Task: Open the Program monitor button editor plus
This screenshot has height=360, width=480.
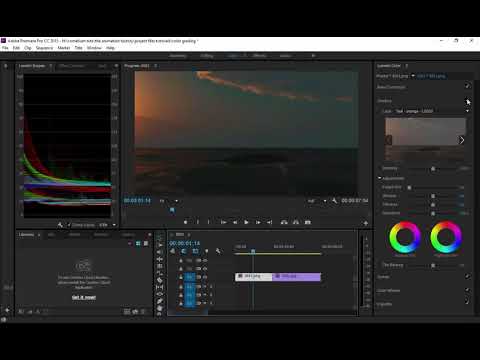Action: 366,223
